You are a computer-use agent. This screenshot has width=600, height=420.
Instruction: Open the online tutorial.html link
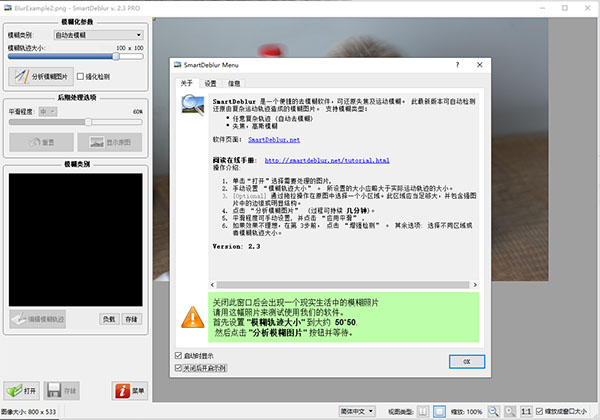327,160
